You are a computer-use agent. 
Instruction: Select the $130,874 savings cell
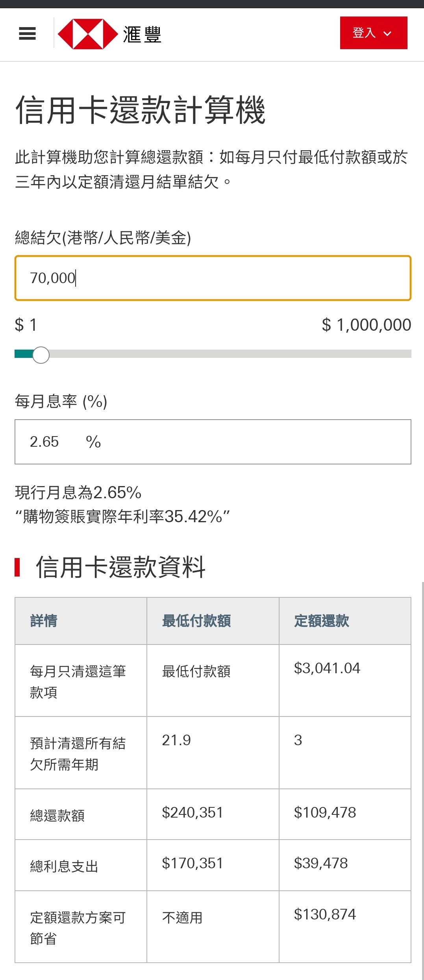coord(345,927)
